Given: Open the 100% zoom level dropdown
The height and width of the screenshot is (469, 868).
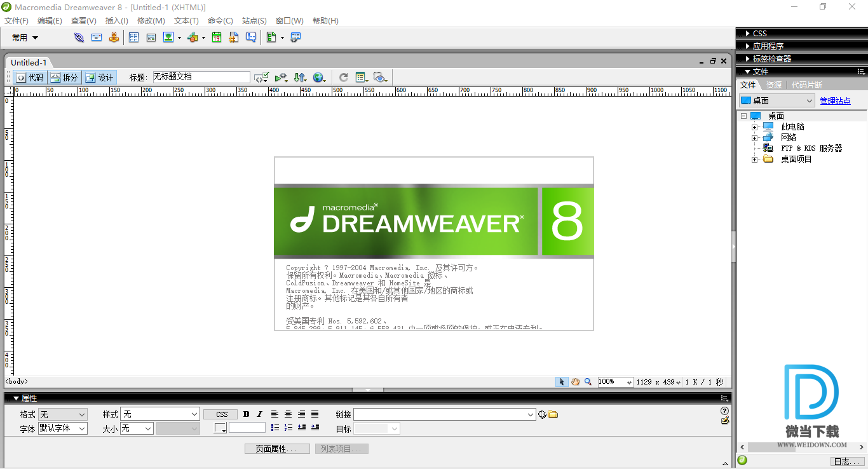Looking at the screenshot, I should [x=616, y=382].
